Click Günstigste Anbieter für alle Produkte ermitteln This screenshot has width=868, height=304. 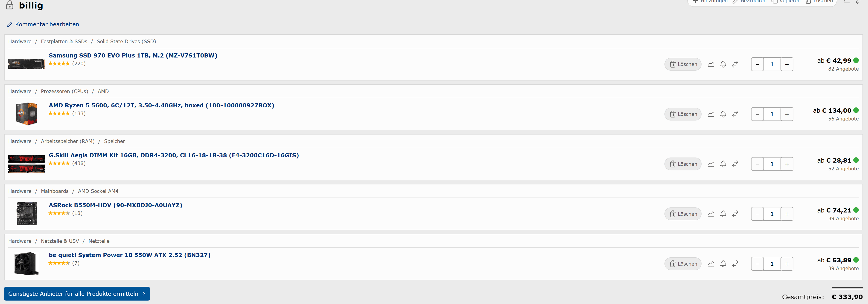pos(77,294)
